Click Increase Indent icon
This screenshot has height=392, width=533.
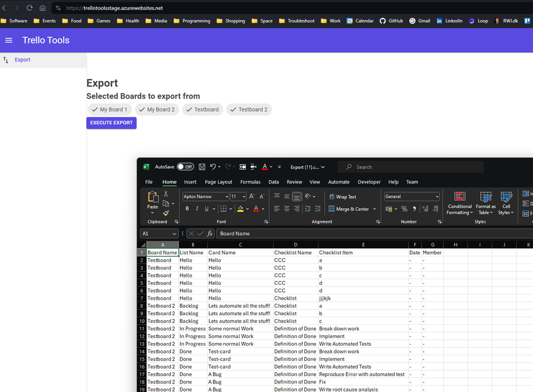317,209
